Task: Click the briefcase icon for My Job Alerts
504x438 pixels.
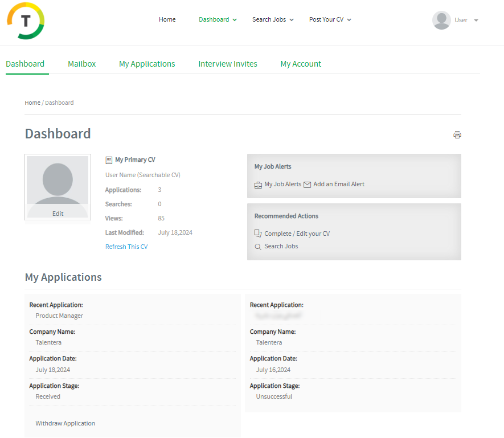Action: (259, 185)
